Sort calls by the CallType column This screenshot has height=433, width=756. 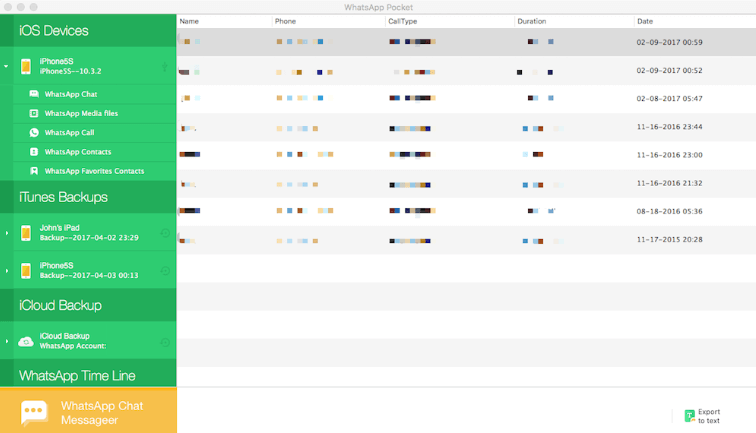450,21
